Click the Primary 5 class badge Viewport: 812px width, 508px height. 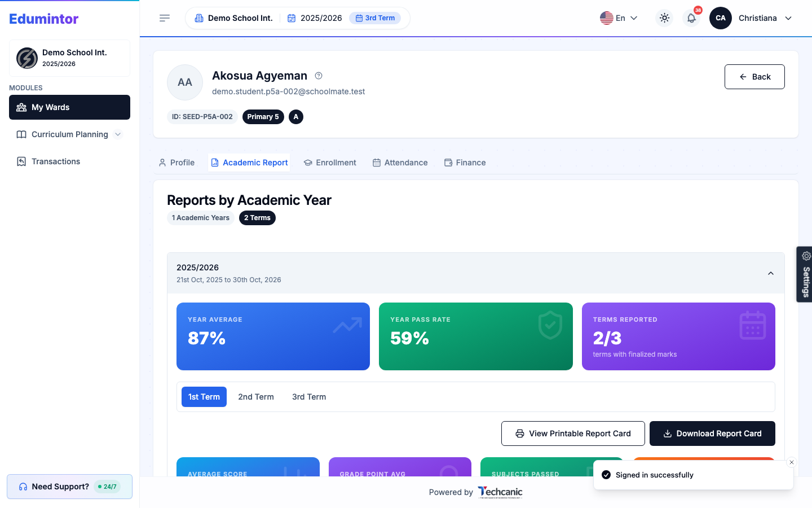click(263, 117)
